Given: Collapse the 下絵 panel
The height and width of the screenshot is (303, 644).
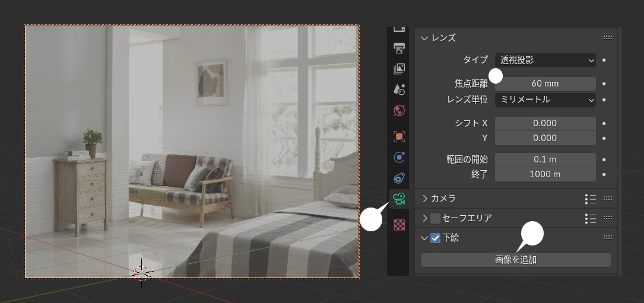Looking at the screenshot, I should click(424, 238).
